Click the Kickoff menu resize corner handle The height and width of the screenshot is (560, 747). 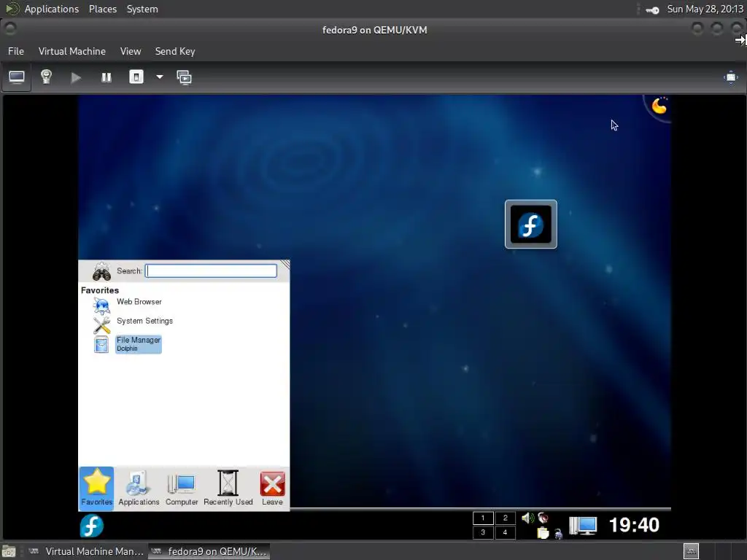click(285, 265)
